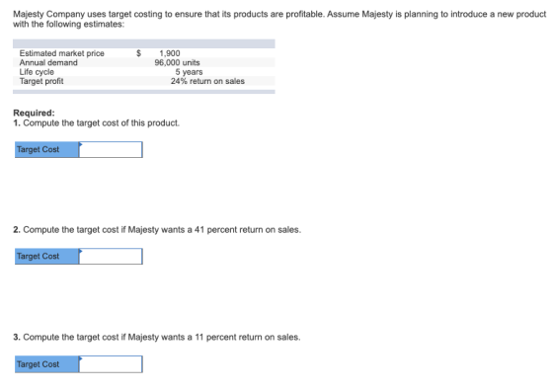The height and width of the screenshot is (392, 553).
Task: Click the 24% return on sales value
Action: click(x=207, y=81)
